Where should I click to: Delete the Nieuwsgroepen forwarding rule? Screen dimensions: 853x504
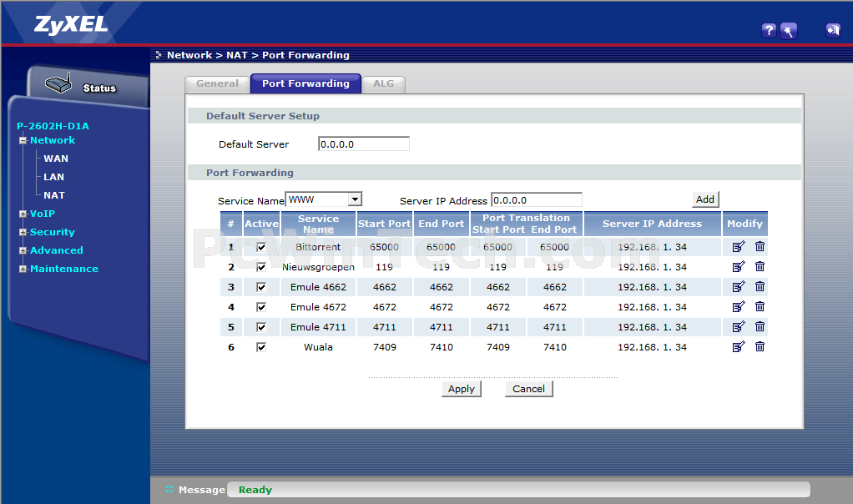point(760,267)
